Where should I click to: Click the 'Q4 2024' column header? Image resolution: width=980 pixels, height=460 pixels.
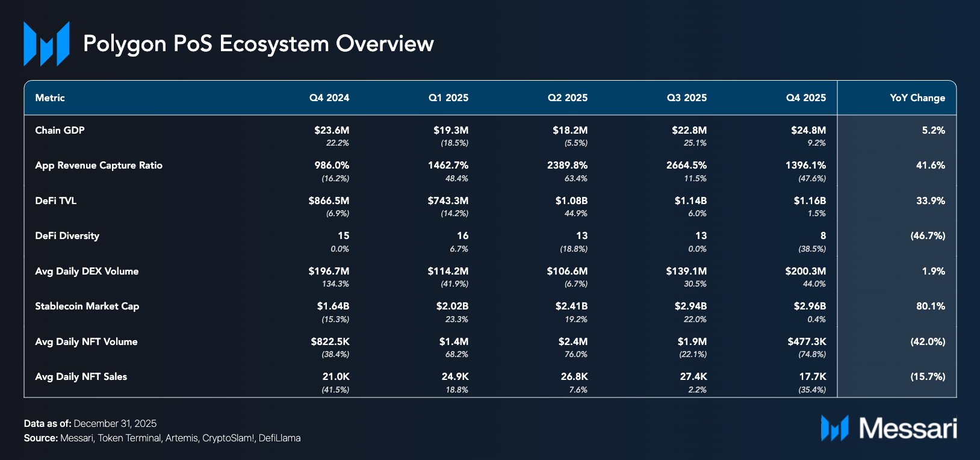click(x=329, y=98)
